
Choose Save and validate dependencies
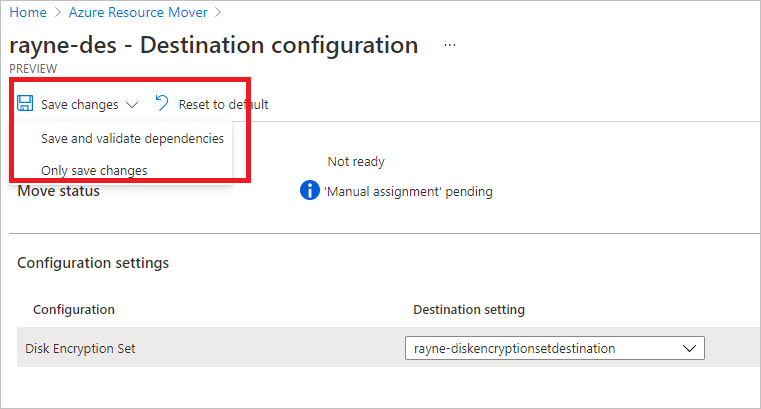(x=132, y=139)
